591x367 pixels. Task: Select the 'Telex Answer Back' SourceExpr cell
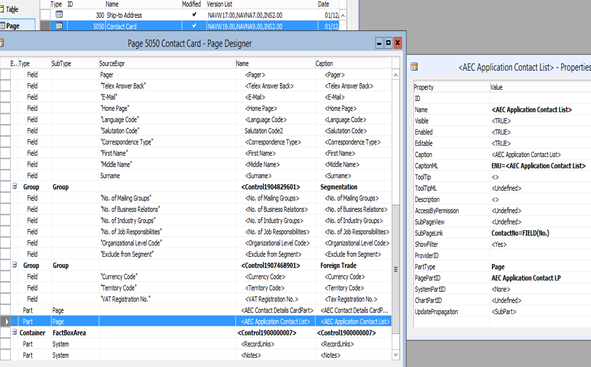[167, 86]
